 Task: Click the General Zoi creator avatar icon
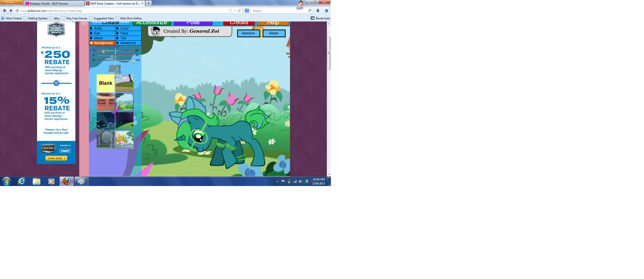156,31
